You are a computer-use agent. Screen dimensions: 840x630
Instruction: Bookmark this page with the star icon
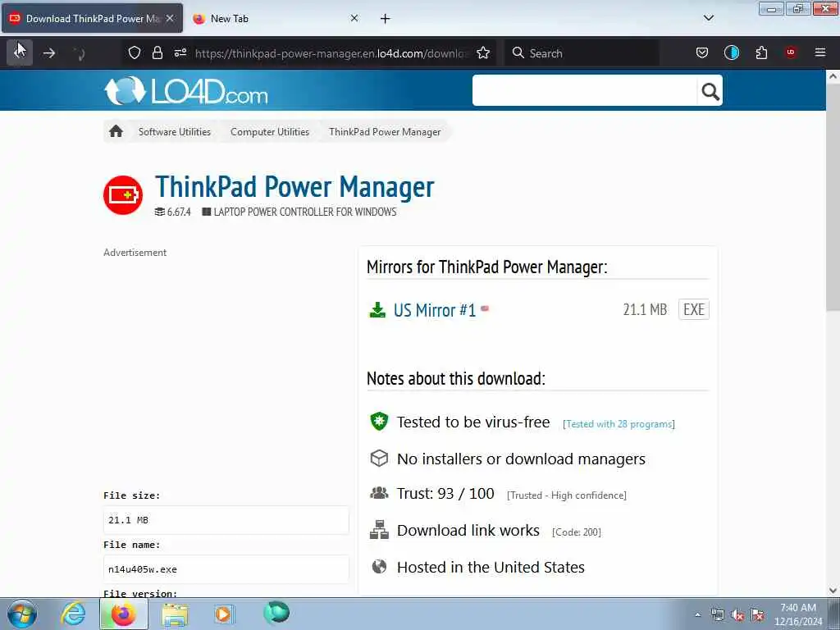(483, 52)
